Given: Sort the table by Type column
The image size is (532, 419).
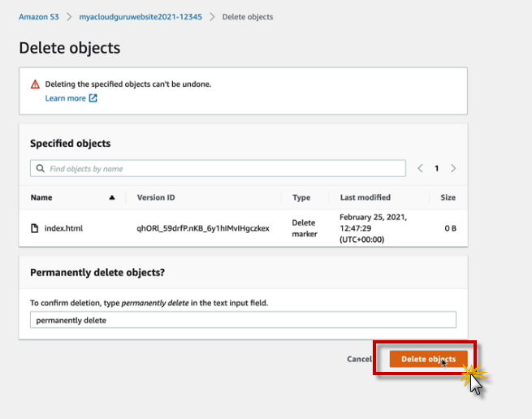Looking at the screenshot, I should coord(301,197).
